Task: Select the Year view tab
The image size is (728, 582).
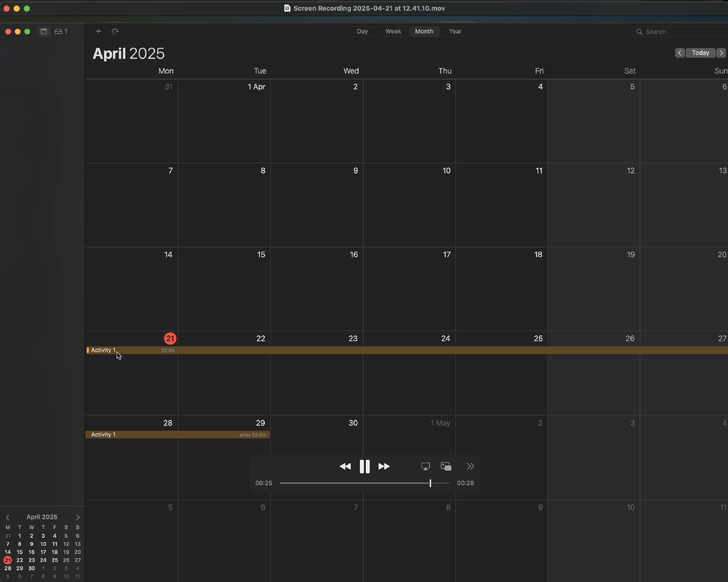Action: (x=455, y=31)
